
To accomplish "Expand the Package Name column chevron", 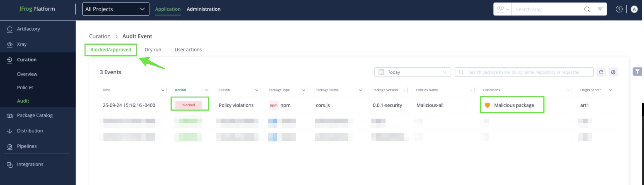I will 360,90.
